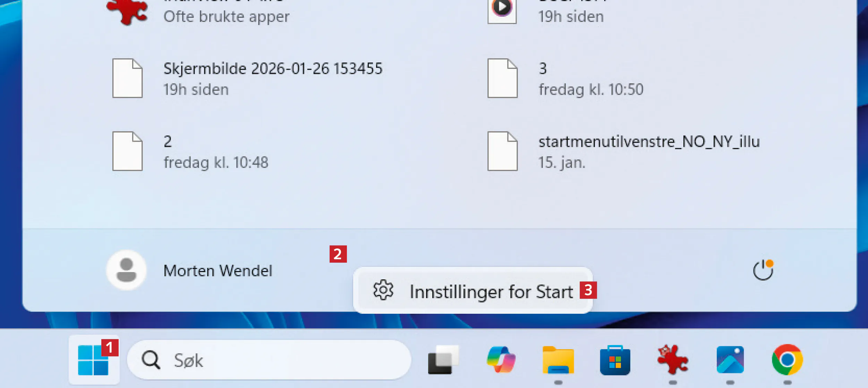Click the Windows Start button
This screenshot has height=388, width=868.
tap(93, 360)
